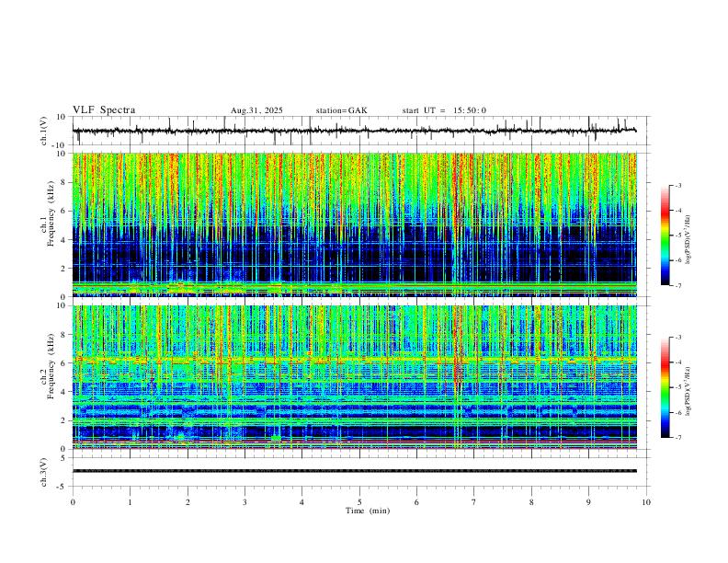Select the ch.1 "Frequency (kHz)" axis label
728x563 pixels.
point(51,213)
